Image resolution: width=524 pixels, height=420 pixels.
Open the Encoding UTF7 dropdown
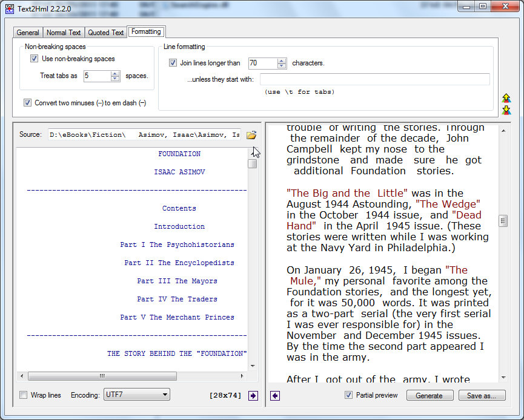(x=137, y=395)
